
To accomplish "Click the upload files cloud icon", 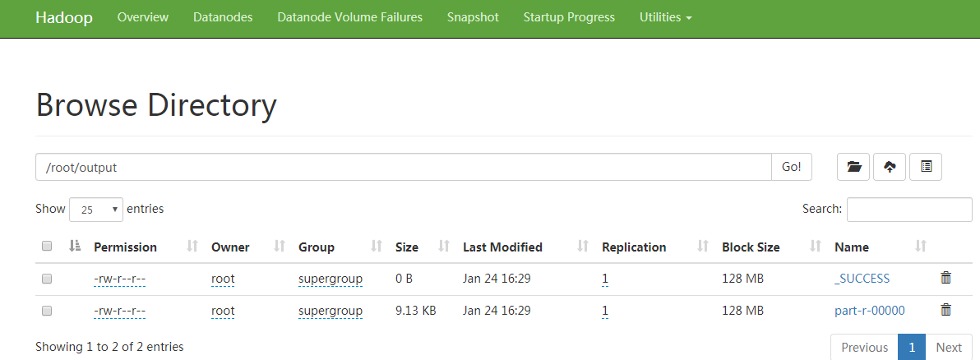I will pos(890,167).
